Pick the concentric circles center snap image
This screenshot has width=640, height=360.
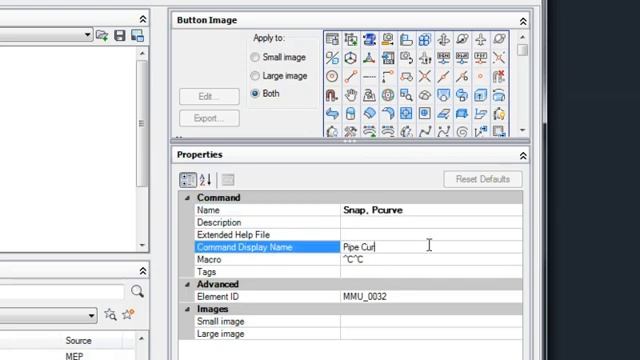(332, 76)
